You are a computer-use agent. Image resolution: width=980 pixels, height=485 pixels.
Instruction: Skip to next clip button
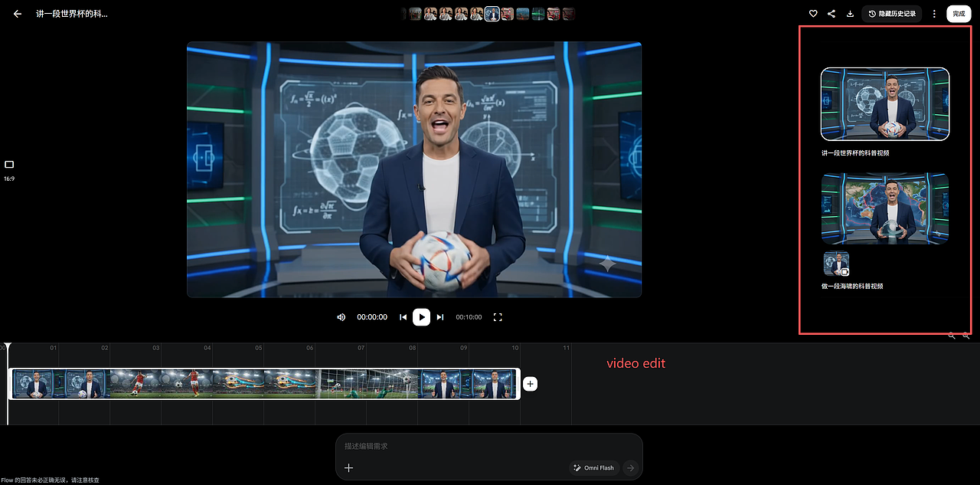(440, 317)
